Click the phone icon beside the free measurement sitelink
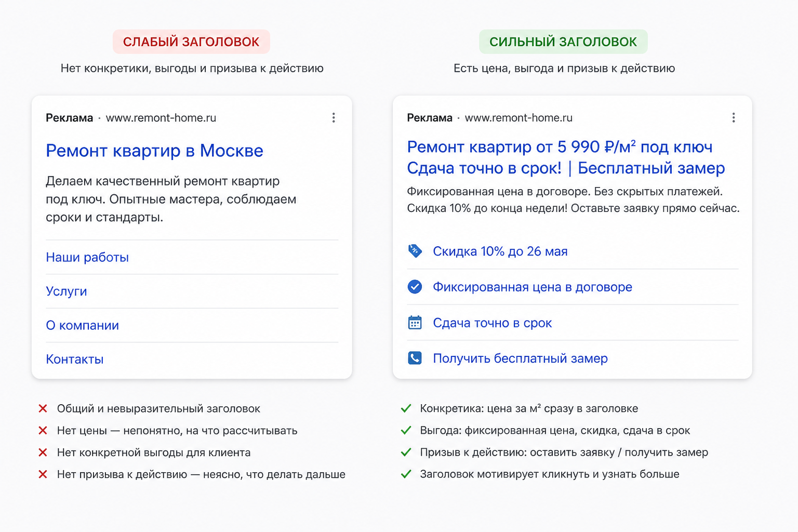Image resolution: width=798 pixels, height=532 pixels. tap(415, 358)
